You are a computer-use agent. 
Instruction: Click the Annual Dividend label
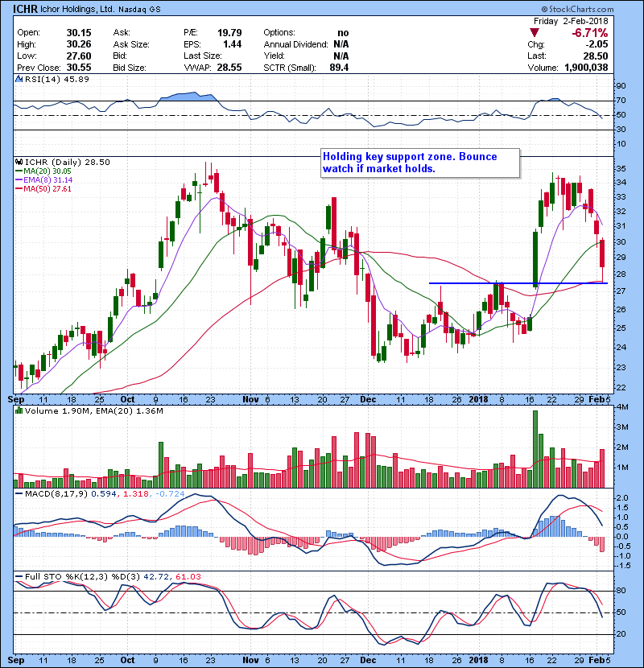(x=295, y=44)
